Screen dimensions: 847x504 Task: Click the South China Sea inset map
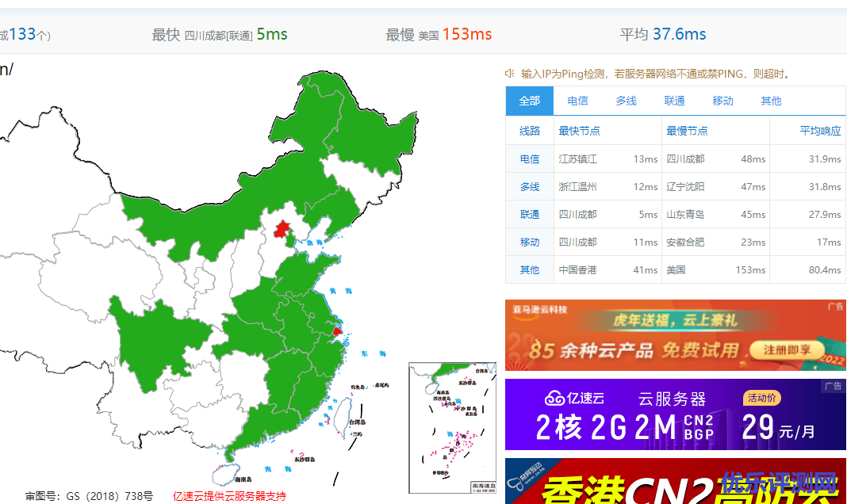click(453, 428)
